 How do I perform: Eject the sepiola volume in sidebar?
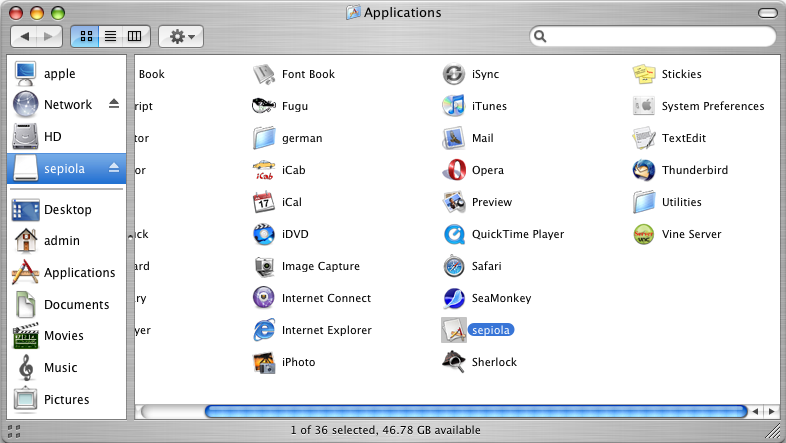pos(114,167)
